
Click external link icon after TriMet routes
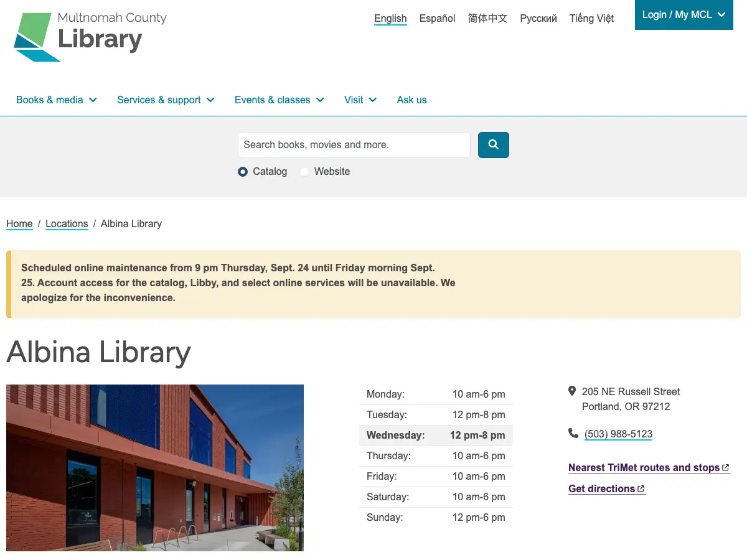[725, 468]
